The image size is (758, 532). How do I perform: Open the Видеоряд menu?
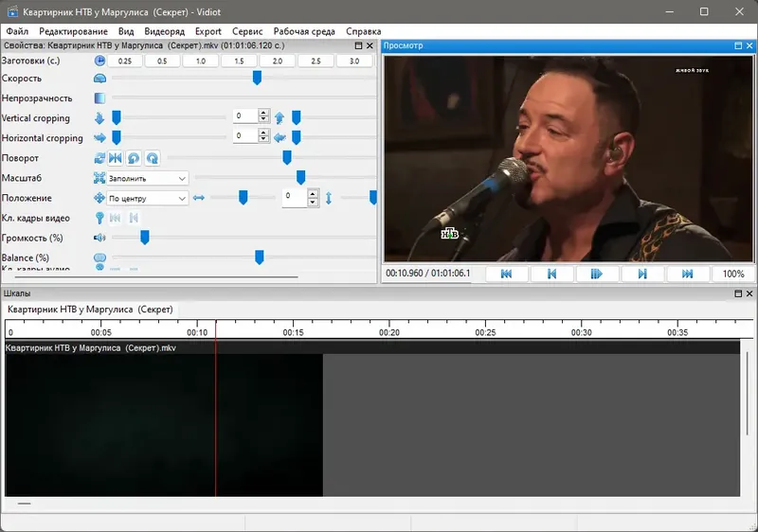point(164,31)
